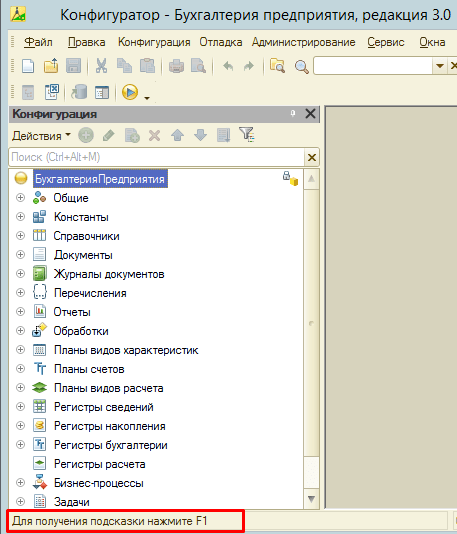
Task: Click the green Add object icon
Action: [86, 136]
